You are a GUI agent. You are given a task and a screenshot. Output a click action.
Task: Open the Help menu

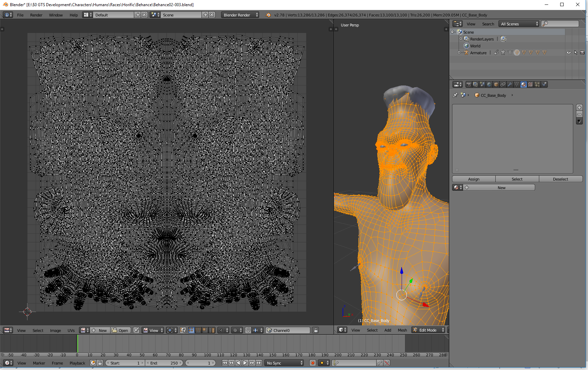point(73,15)
